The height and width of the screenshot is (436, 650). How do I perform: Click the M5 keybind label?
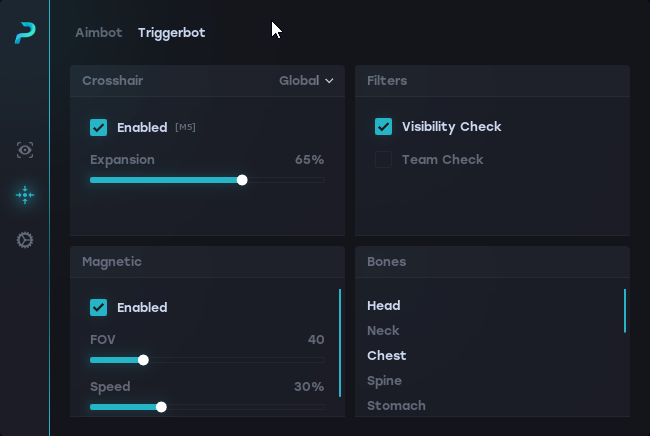[x=185, y=127]
